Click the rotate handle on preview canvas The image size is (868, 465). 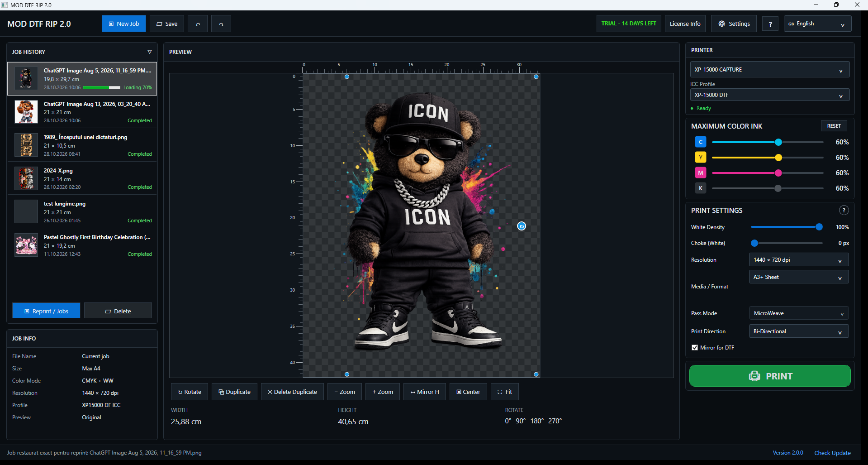pyautogui.click(x=522, y=226)
